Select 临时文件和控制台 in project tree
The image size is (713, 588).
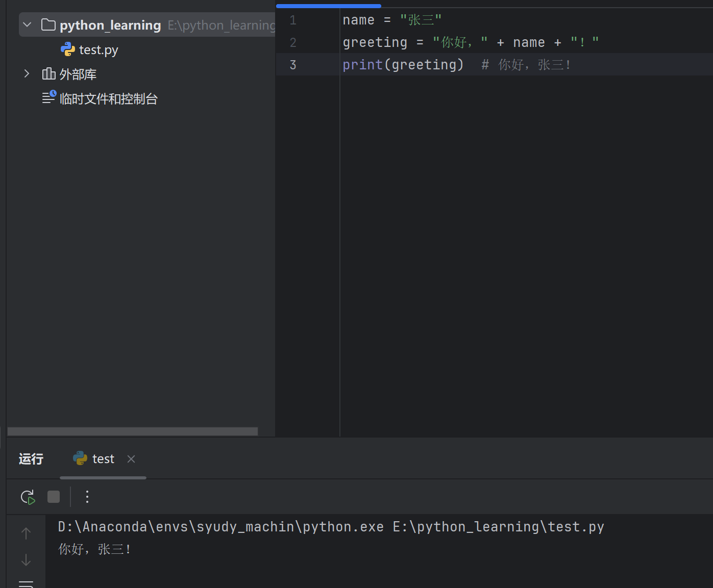pyautogui.click(x=109, y=98)
